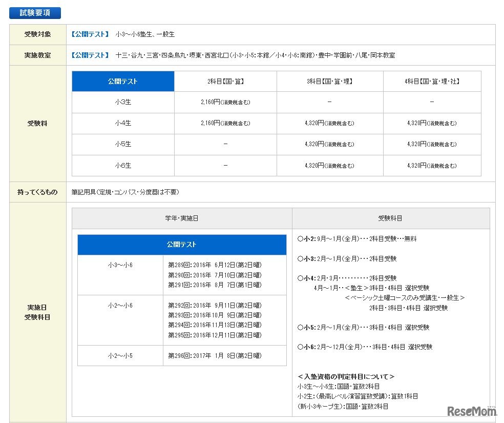This screenshot has height=423, width=504.
Task: Click the 第296回 2017年1月8日 schedule entry
Action: 215,355
